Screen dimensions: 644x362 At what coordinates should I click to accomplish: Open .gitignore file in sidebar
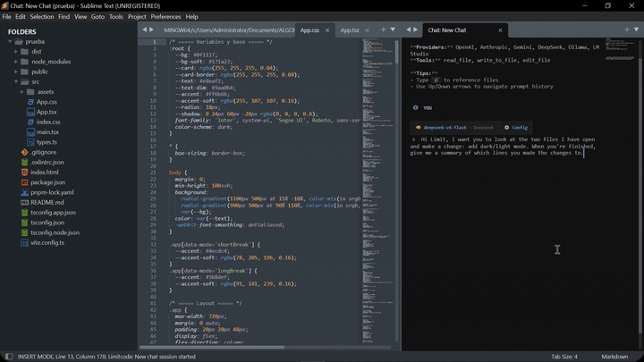pyautogui.click(x=43, y=152)
